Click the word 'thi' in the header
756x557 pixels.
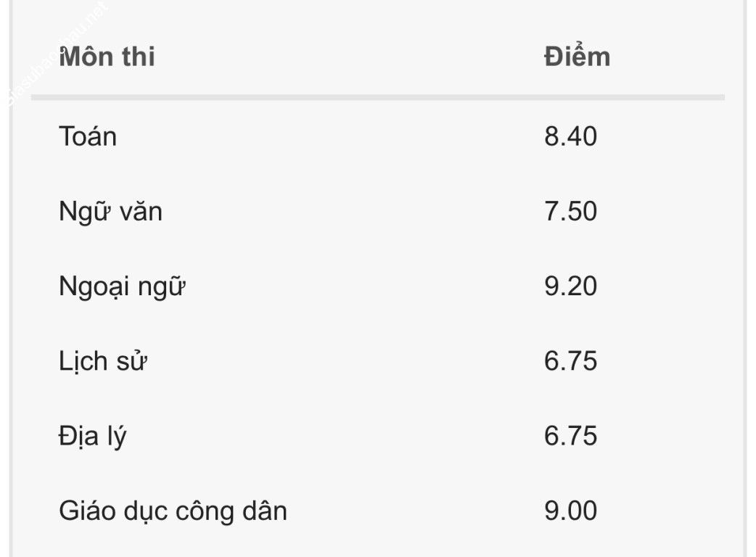(139, 57)
